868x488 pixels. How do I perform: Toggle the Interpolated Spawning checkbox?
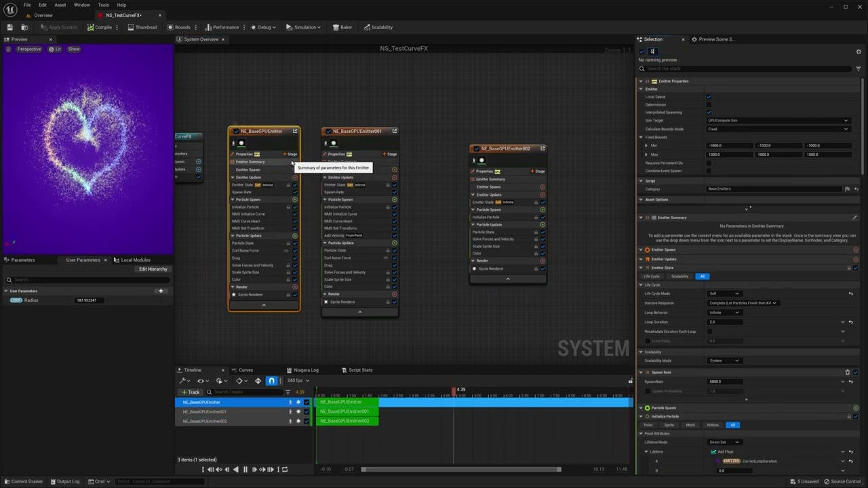tap(709, 113)
